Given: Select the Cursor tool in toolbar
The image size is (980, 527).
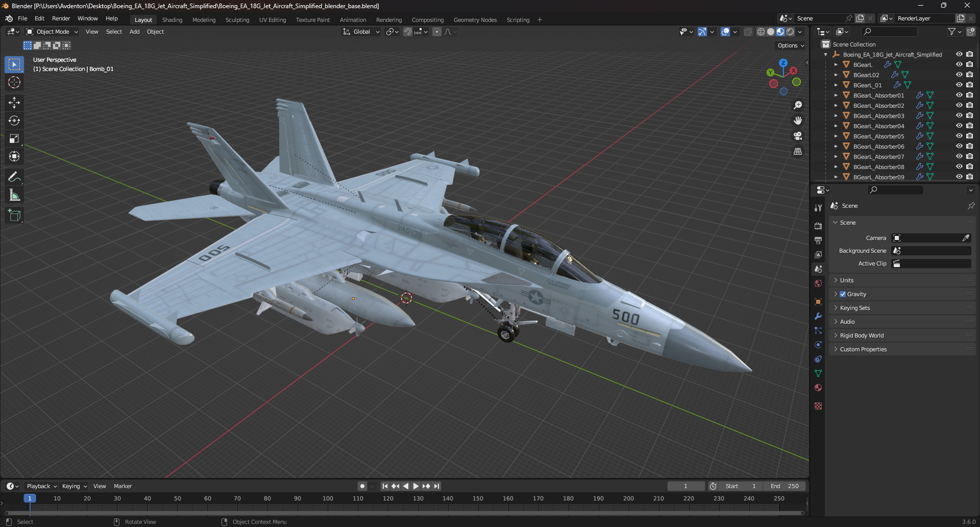Looking at the screenshot, I should coord(14,82).
